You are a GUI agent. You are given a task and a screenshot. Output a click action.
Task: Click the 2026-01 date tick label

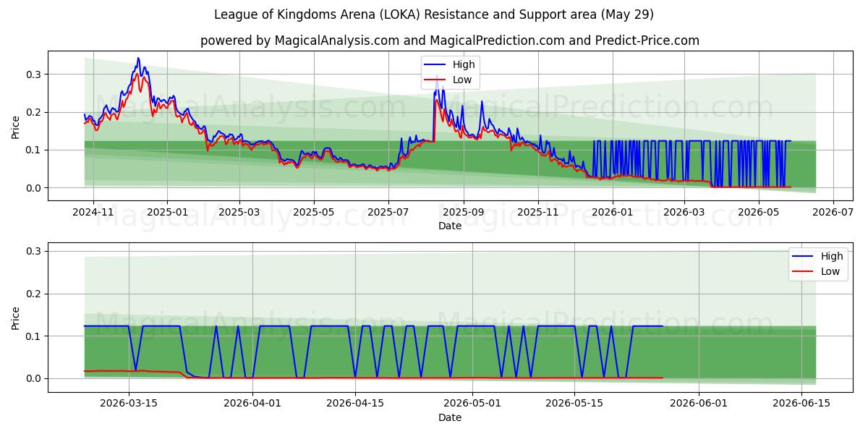[612, 213]
